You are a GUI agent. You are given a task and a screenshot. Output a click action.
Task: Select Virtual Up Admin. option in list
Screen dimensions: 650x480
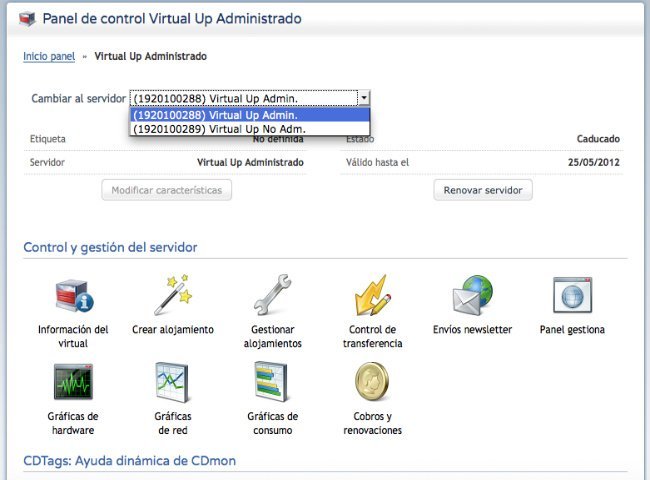click(249, 115)
